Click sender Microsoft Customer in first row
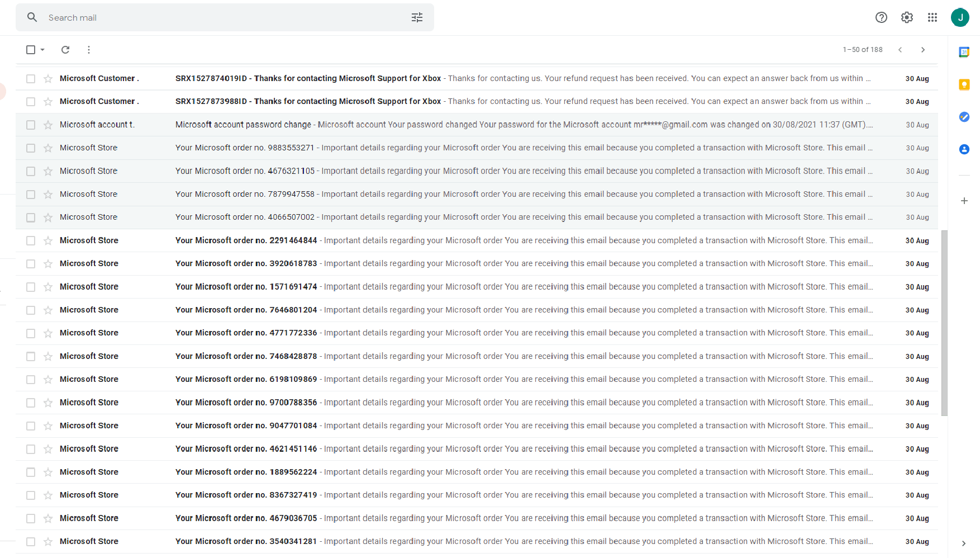980x558 pixels. tap(99, 78)
